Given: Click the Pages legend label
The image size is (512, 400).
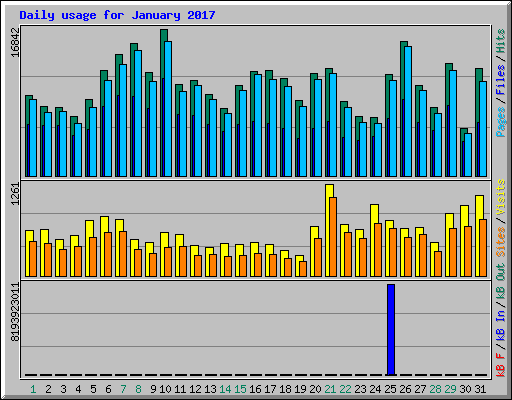Looking at the screenshot, I should (x=500, y=122).
